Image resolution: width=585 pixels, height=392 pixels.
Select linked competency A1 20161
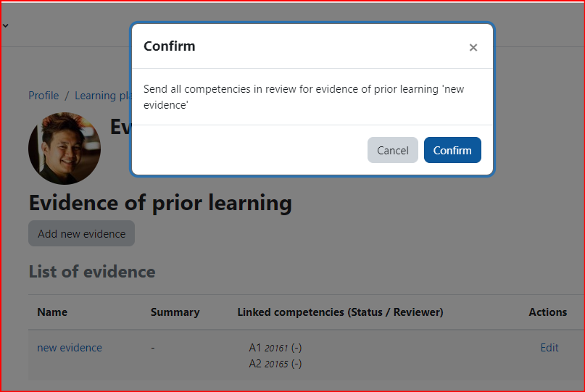pyautogui.click(x=275, y=348)
